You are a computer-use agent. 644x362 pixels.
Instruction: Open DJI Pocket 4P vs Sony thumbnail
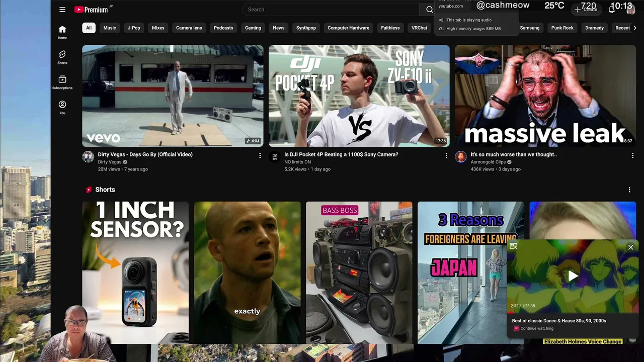359,96
